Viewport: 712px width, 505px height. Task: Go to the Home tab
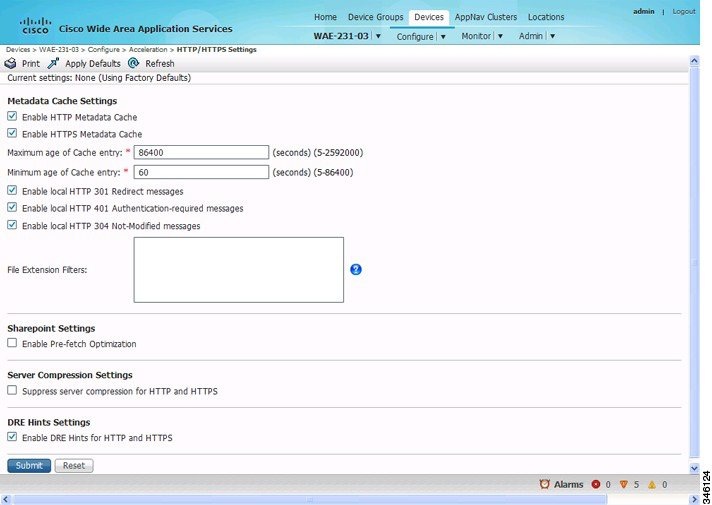[x=325, y=17]
